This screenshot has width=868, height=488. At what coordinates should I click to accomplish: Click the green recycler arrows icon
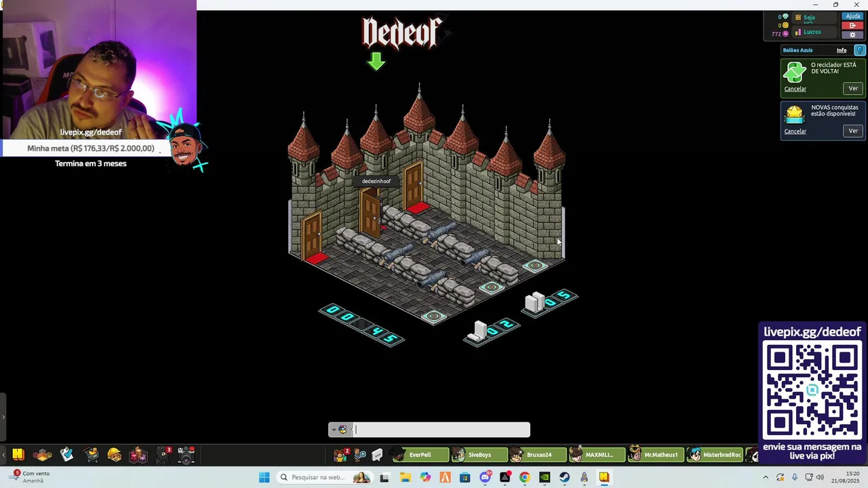pyautogui.click(x=794, y=72)
